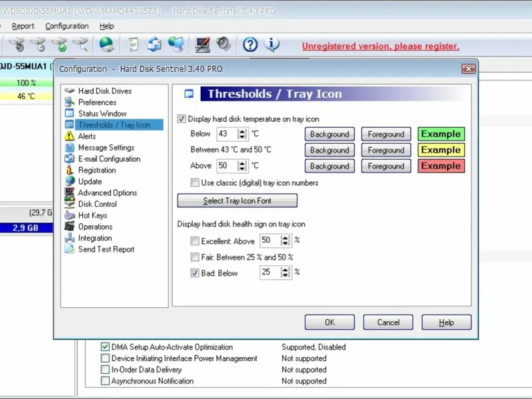532x399 pixels.
Task: Click the yellow Example color swatch
Action: tap(441, 150)
